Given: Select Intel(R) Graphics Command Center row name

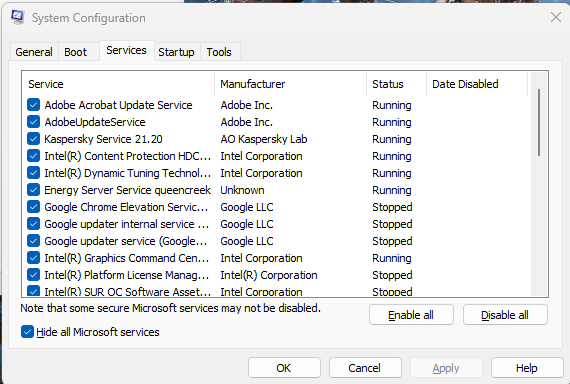Looking at the screenshot, I should click(127, 258).
